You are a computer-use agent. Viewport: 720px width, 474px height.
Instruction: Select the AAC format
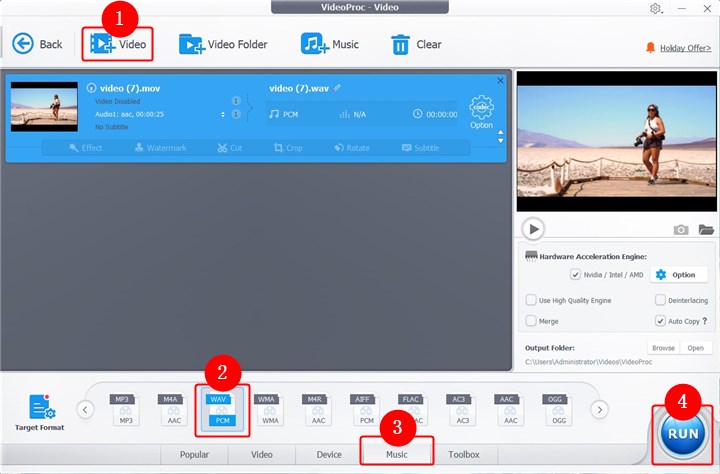[510, 409]
